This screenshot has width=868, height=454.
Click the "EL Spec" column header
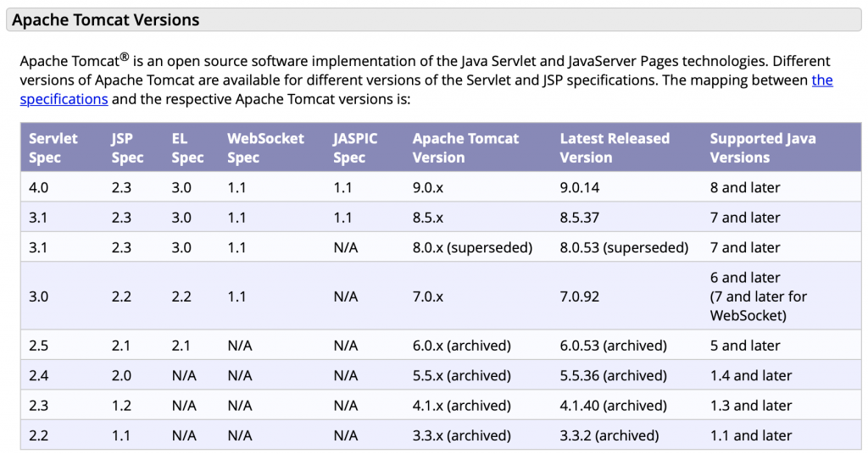point(187,148)
